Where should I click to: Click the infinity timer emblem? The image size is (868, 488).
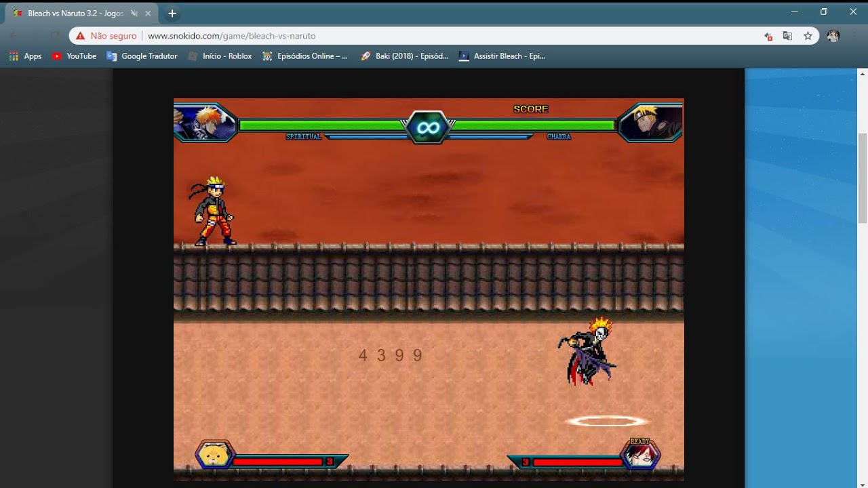[428, 127]
